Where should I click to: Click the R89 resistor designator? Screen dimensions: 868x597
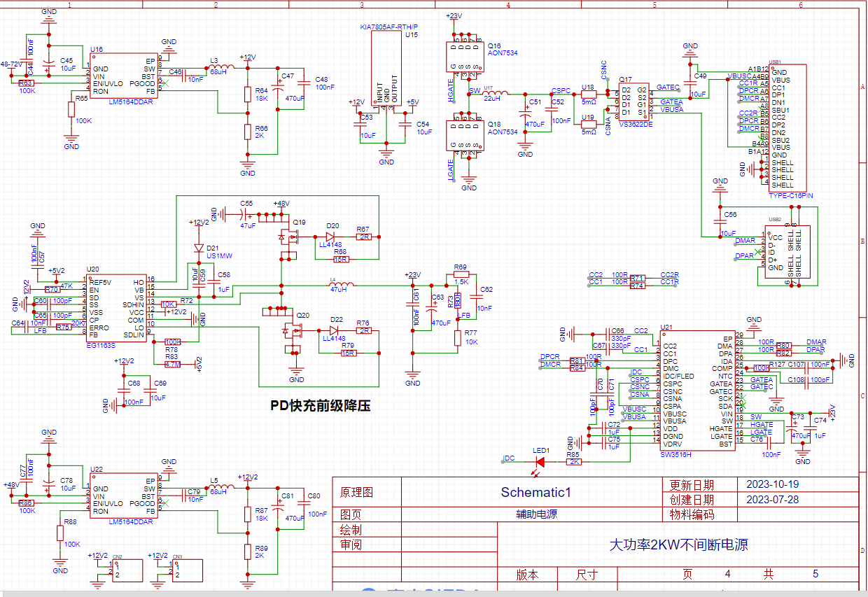point(261,549)
